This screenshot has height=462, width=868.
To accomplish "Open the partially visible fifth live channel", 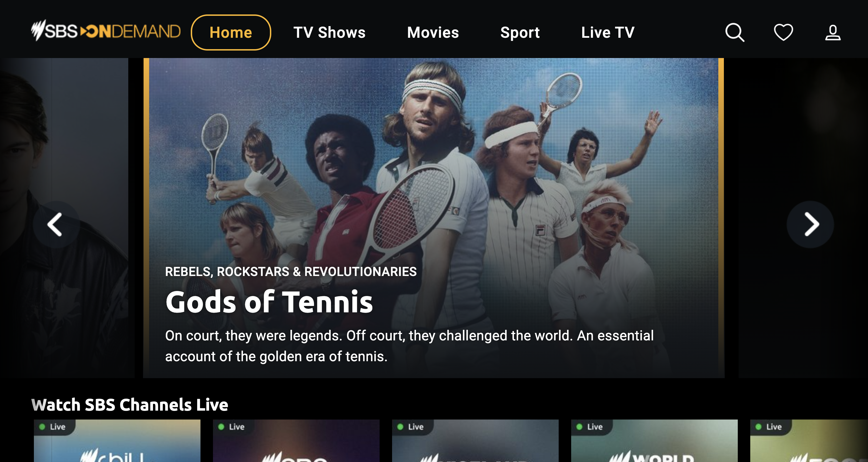I will point(809,440).
